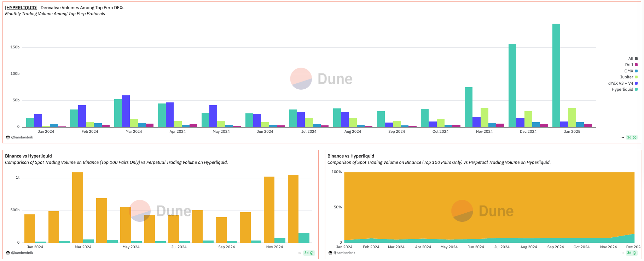Click the 3d freshness badge on the Binance bar chart
The image size is (644, 261).
tap(309, 253)
